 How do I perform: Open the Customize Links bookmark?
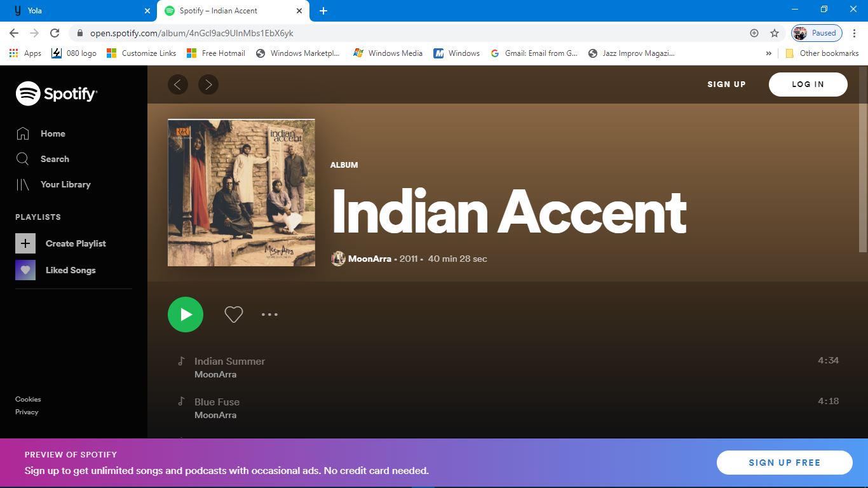142,53
